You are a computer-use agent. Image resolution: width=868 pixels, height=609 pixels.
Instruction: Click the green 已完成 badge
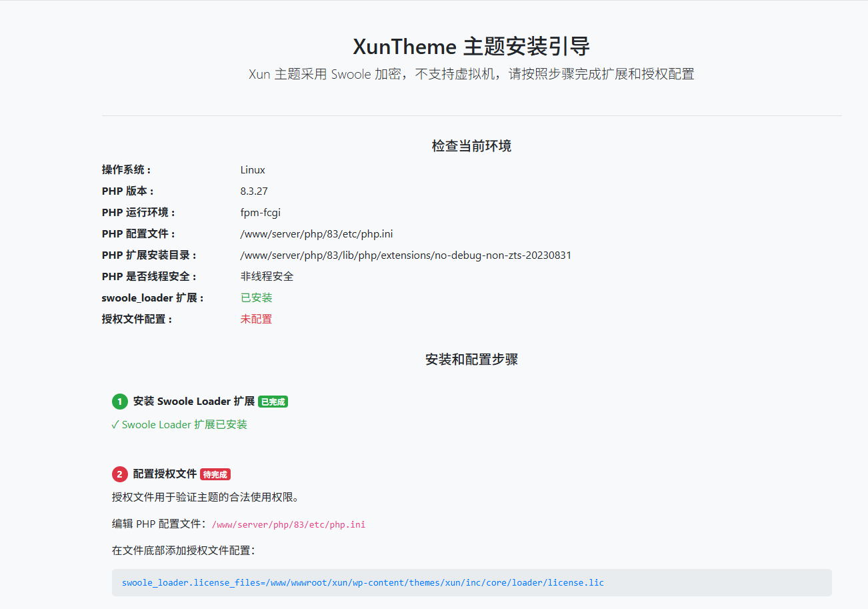point(273,402)
